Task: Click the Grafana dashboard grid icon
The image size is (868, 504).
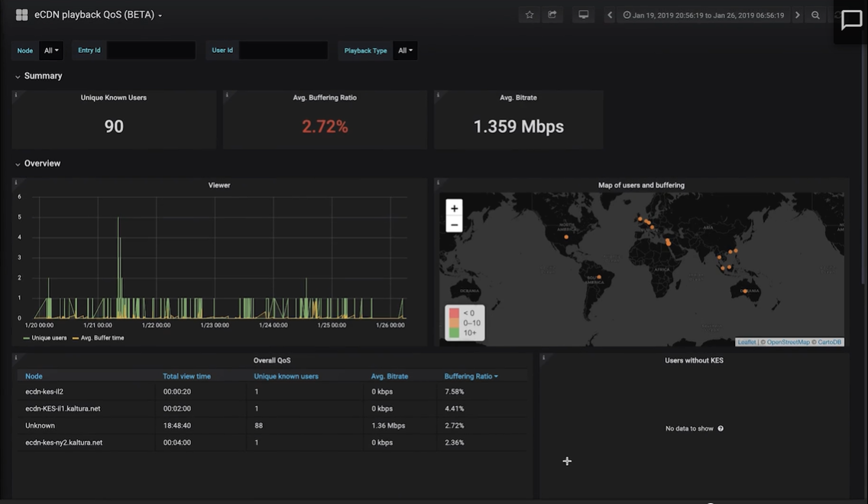Action: pos(21,15)
